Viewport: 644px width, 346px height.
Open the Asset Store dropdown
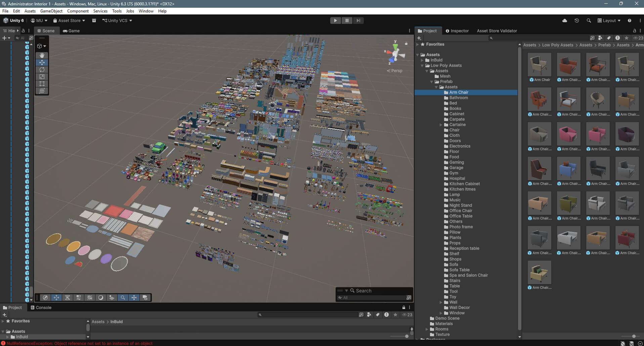pos(69,21)
